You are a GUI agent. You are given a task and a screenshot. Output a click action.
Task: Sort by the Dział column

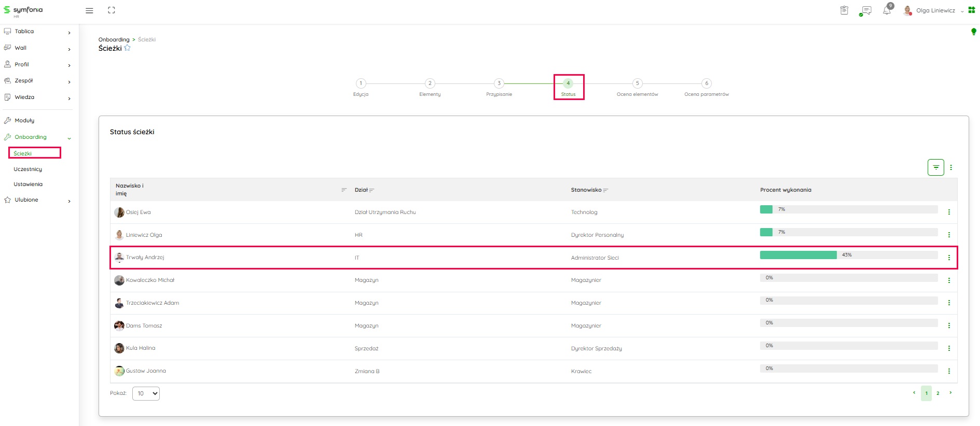(371, 190)
